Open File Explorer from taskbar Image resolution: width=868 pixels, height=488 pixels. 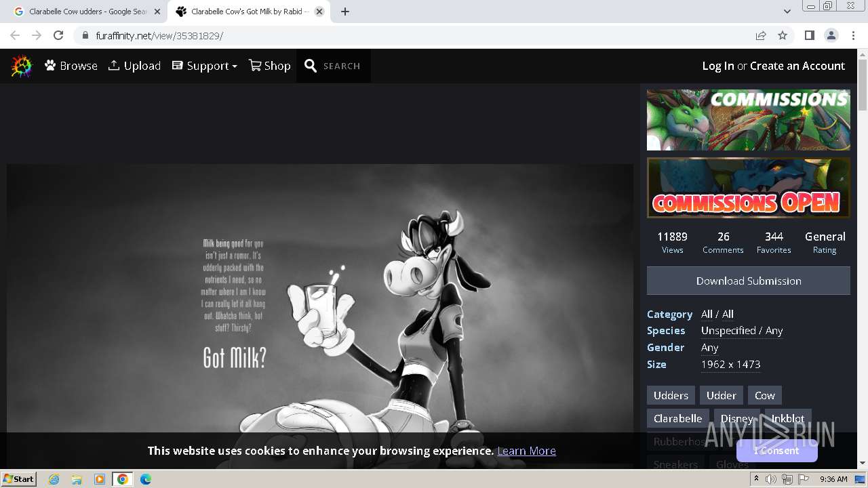[77, 479]
